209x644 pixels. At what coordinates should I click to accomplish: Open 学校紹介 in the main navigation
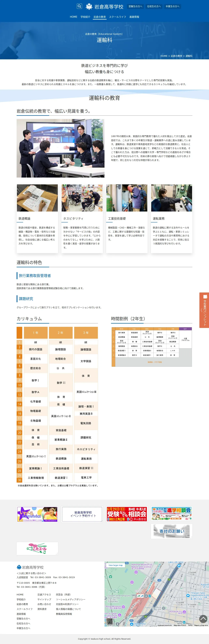85,17
